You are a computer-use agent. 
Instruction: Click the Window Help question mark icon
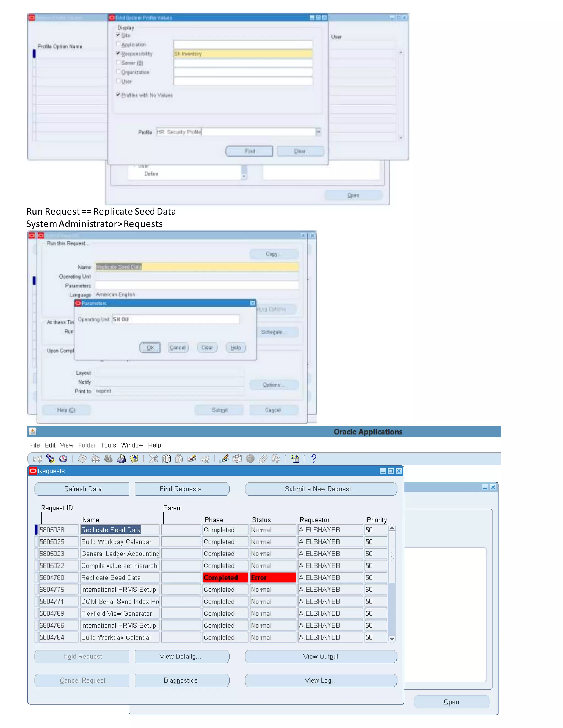(313, 459)
